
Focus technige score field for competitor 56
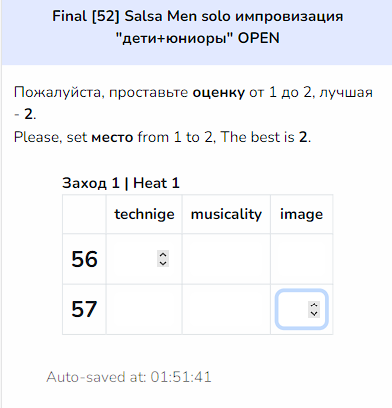[141, 259]
